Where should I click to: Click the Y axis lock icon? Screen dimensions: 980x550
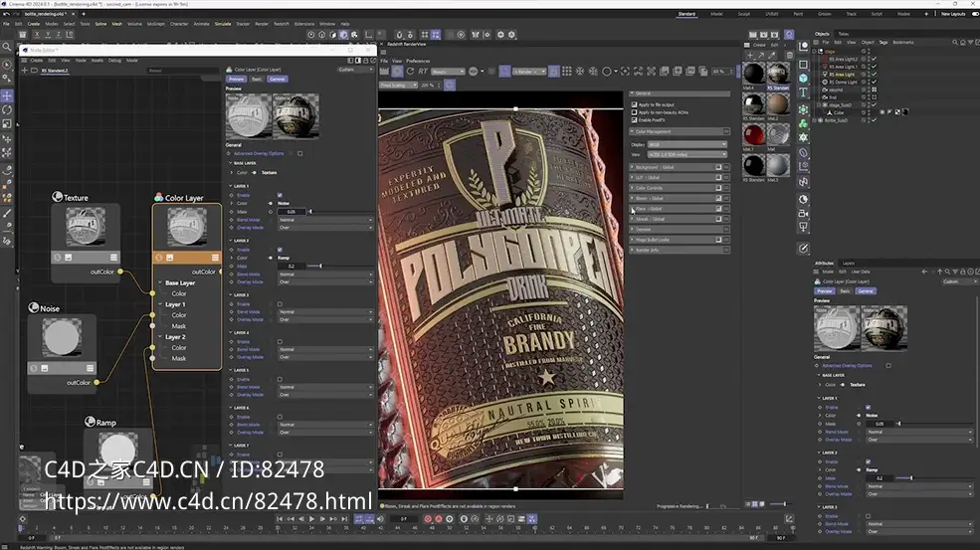coord(48,35)
